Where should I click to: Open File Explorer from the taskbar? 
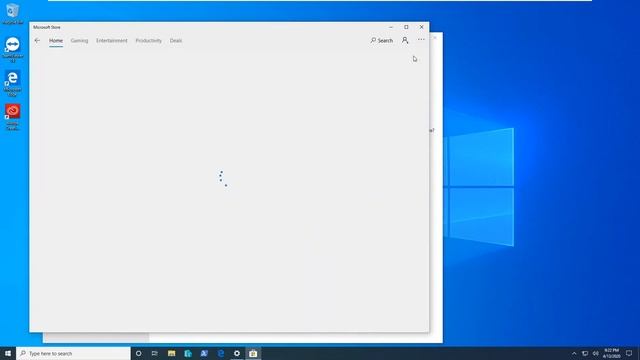point(171,353)
